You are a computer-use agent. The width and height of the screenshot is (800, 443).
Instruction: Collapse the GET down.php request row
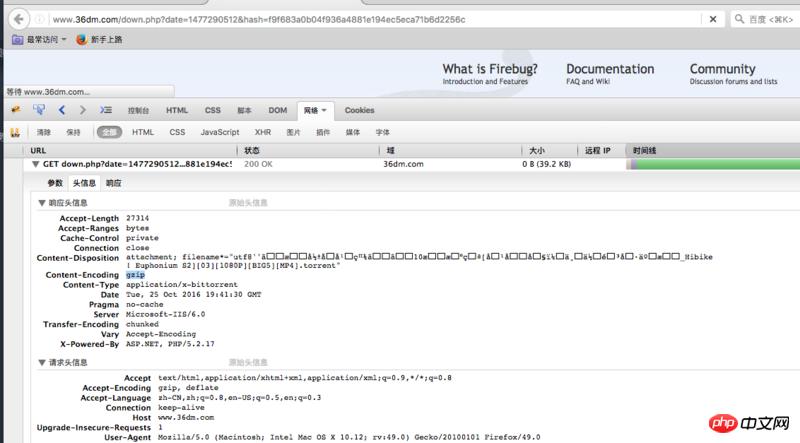click(x=35, y=164)
